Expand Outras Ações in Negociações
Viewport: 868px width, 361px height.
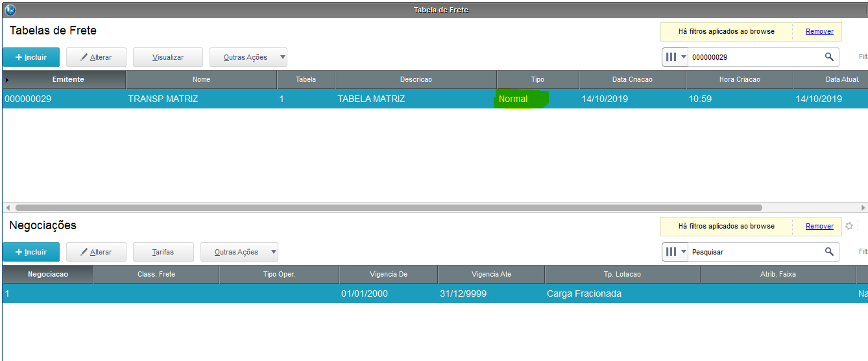(x=239, y=252)
